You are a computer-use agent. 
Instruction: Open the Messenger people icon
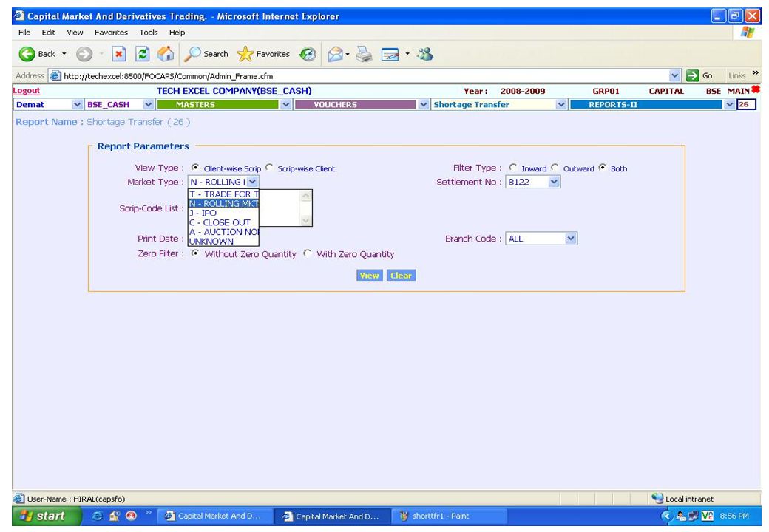click(425, 54)
